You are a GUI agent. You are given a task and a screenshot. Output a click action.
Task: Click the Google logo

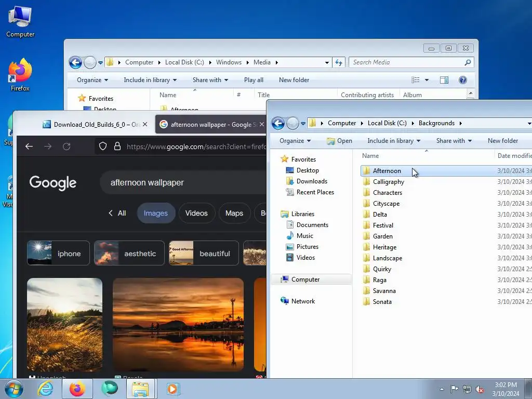click(x=53, y=183)
